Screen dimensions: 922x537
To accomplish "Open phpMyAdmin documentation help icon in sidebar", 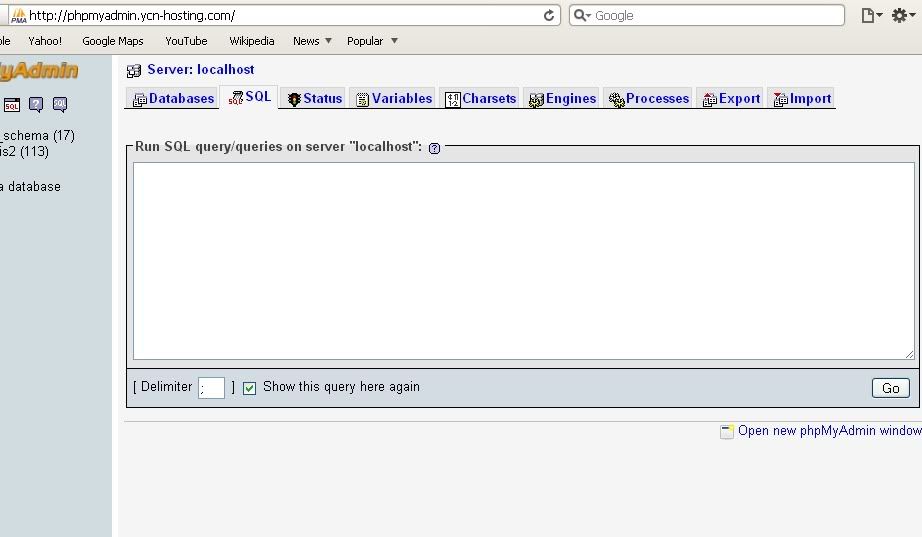I will point(36,105).
